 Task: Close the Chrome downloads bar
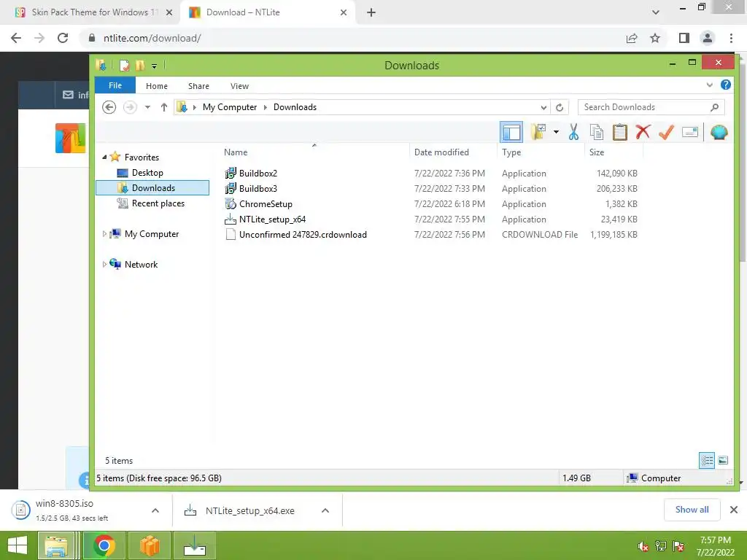click(734, 510)
